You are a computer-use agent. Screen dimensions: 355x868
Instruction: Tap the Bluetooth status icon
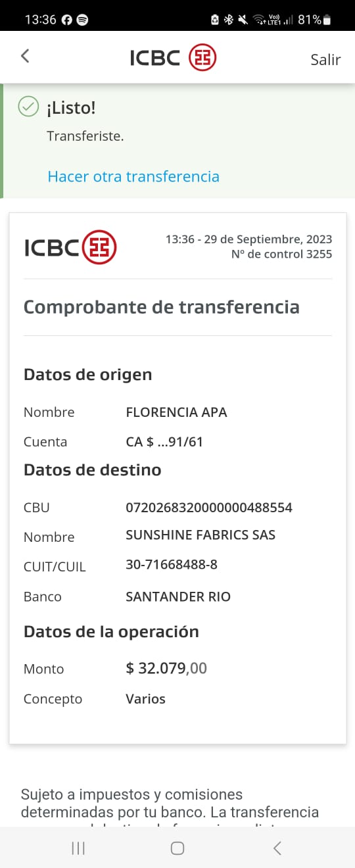[x=229, y=20]
